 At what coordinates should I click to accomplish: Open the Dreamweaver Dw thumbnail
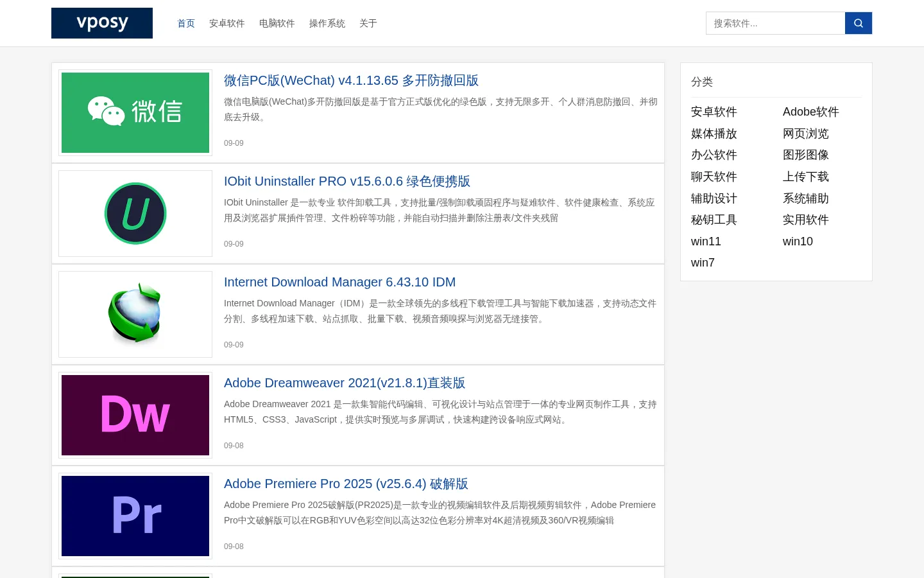pos(135,415)
